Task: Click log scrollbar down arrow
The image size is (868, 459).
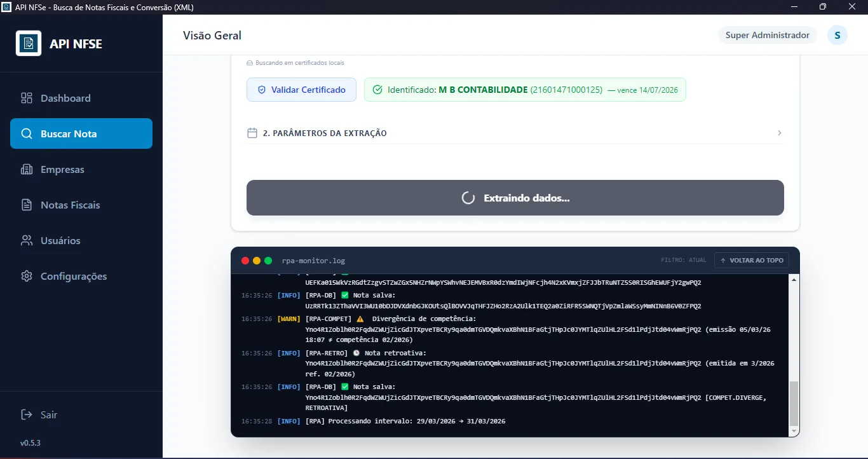Action: (793, 432)
